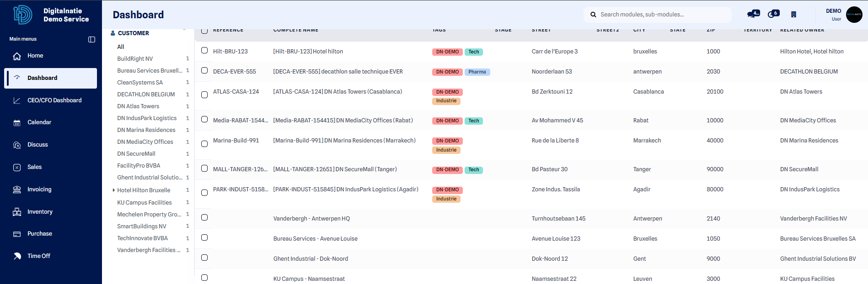Click the DEMO user avatar

click(854, 15)
